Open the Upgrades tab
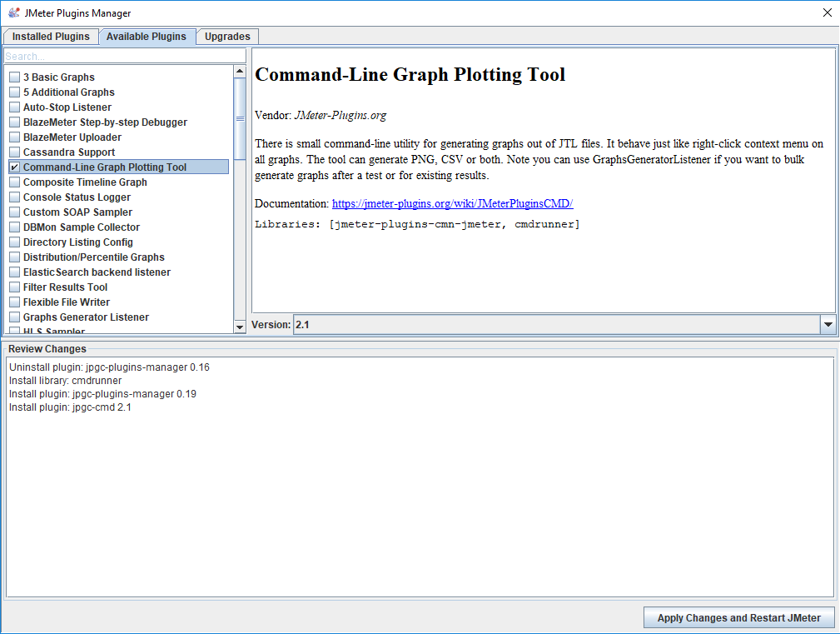Image resolution: width=840 pixels, height=634 pixels. 227,37
